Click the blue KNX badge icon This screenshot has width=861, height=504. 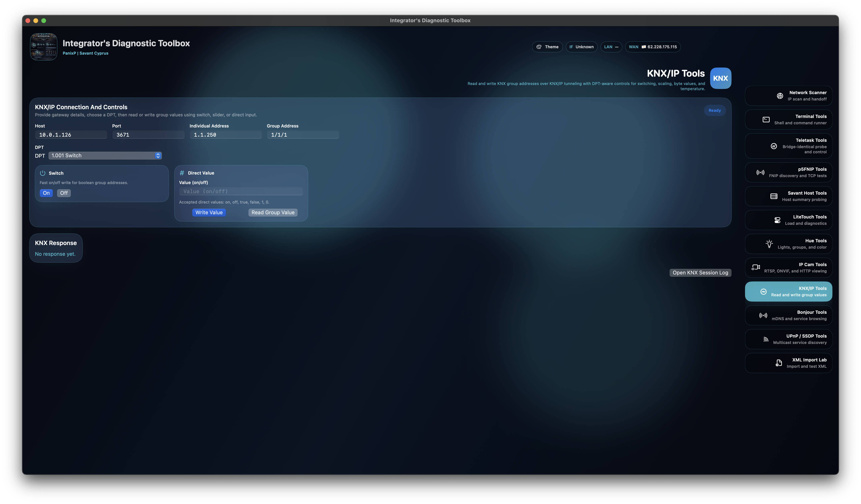tap(720, 78)
